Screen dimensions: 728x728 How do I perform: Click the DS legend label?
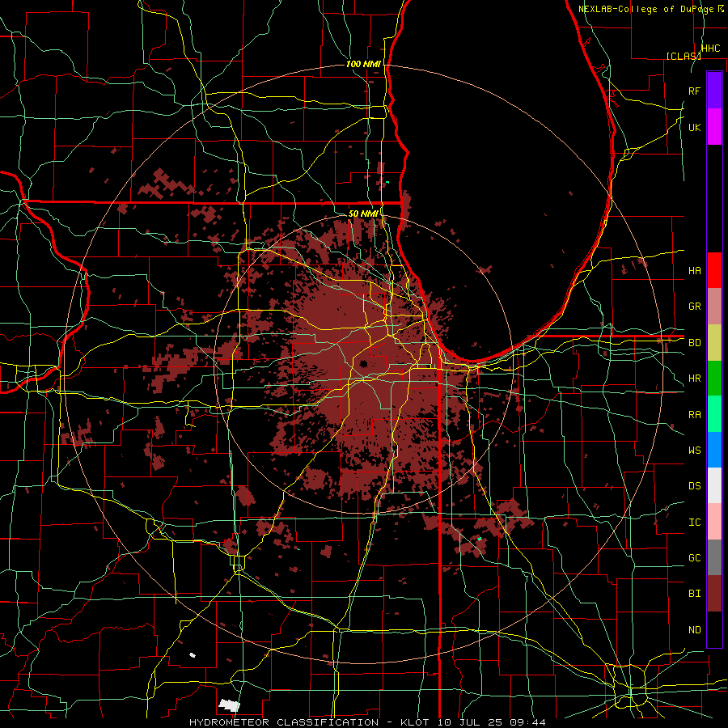click(694, 485)
